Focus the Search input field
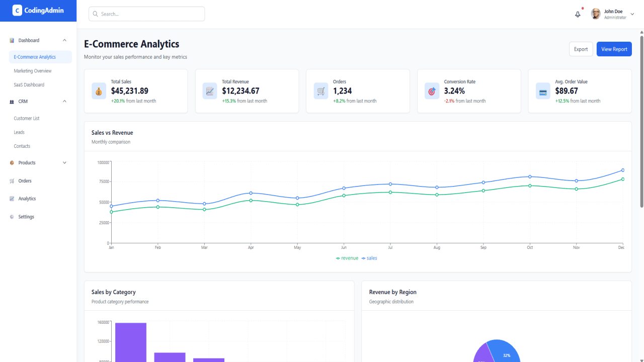The width and height of the screenshot is (644, 362). 147,14
